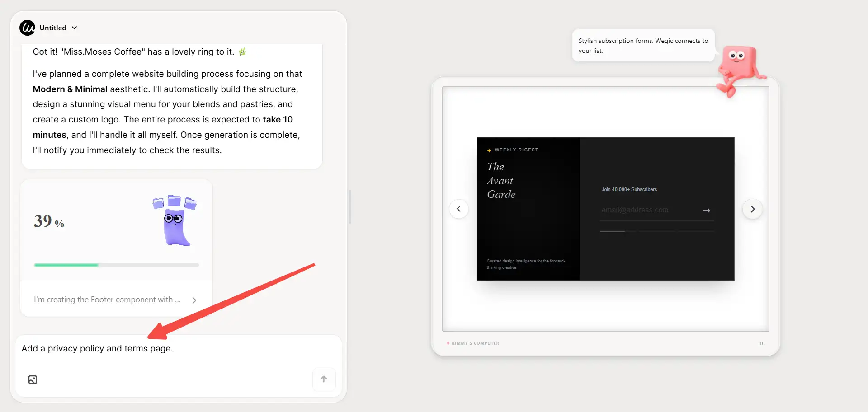Advance to the next preview slide
Viewport: 868px width, 412px height.
[x=752, y=209]
